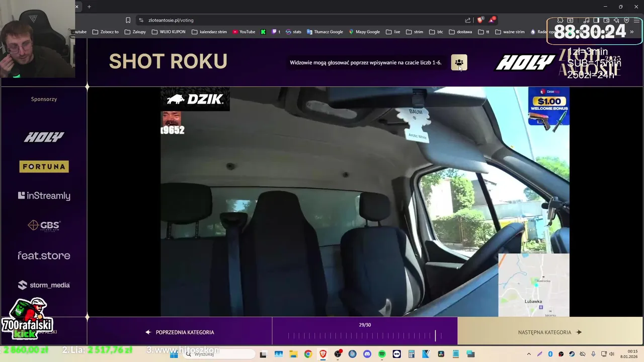Open Discord from the taskbar
The height and width of the screenshot is (362, 644).
click(x=367, y=354)
